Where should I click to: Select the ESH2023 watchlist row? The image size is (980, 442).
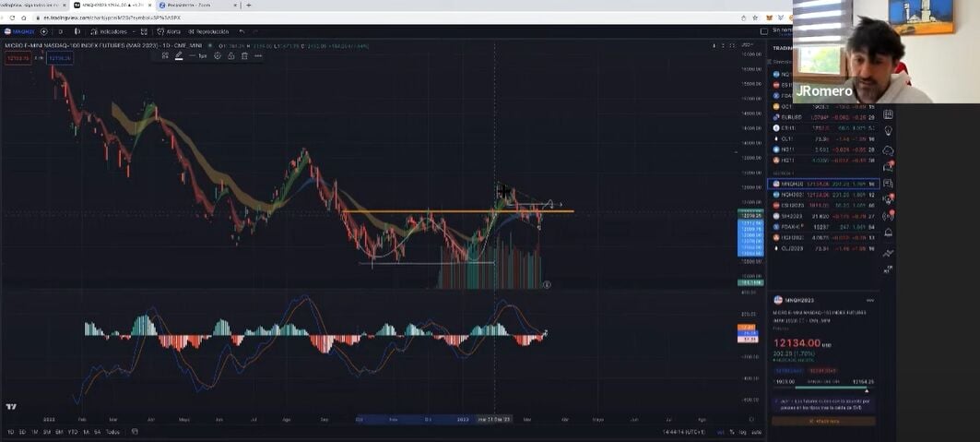click(x=824, y=205)
